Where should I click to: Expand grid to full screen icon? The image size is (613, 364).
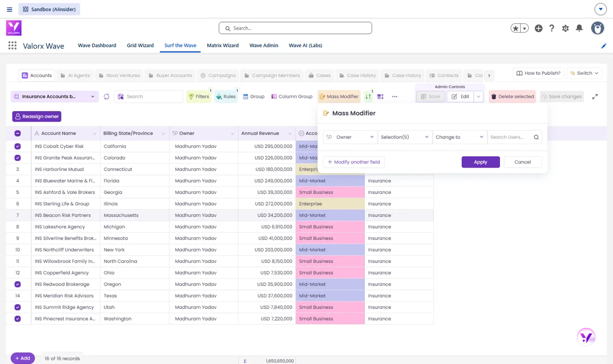tap(595, 96)
